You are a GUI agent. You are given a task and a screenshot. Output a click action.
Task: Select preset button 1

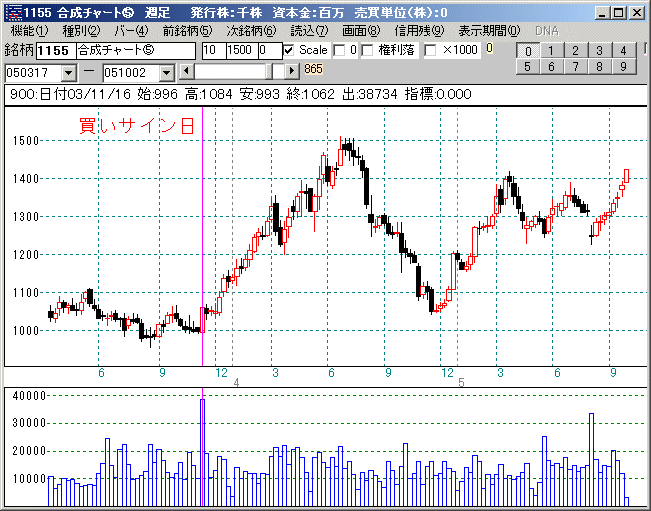point(551,51)
